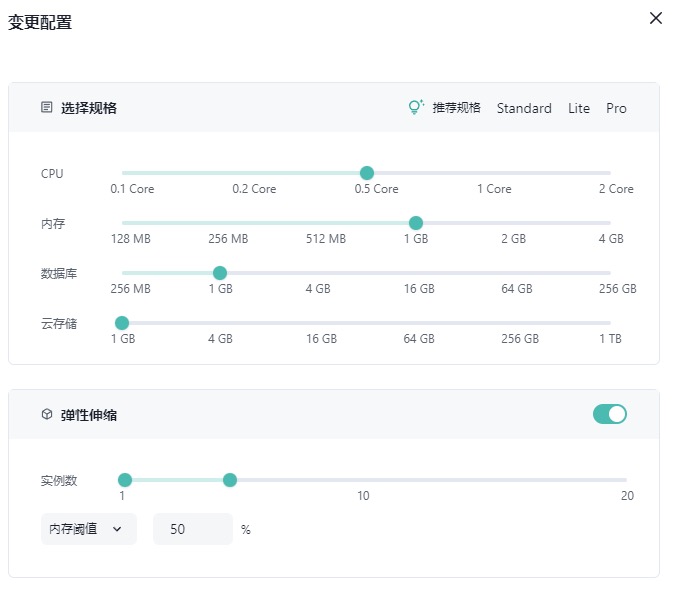Viewport: 677px width, 600px height.
Task: Click the 1 TB cloud storage label
Action: point(610,339)
